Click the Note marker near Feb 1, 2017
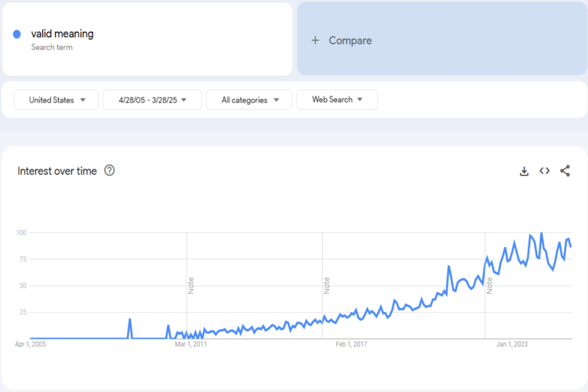588x392 pixels. (x=327, y=286)
